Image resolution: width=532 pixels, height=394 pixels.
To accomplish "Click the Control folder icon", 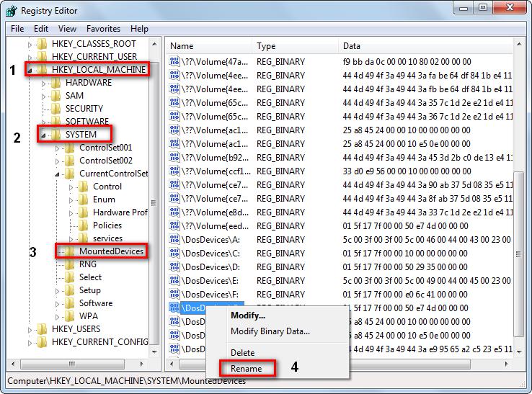I will click(83, 187).
